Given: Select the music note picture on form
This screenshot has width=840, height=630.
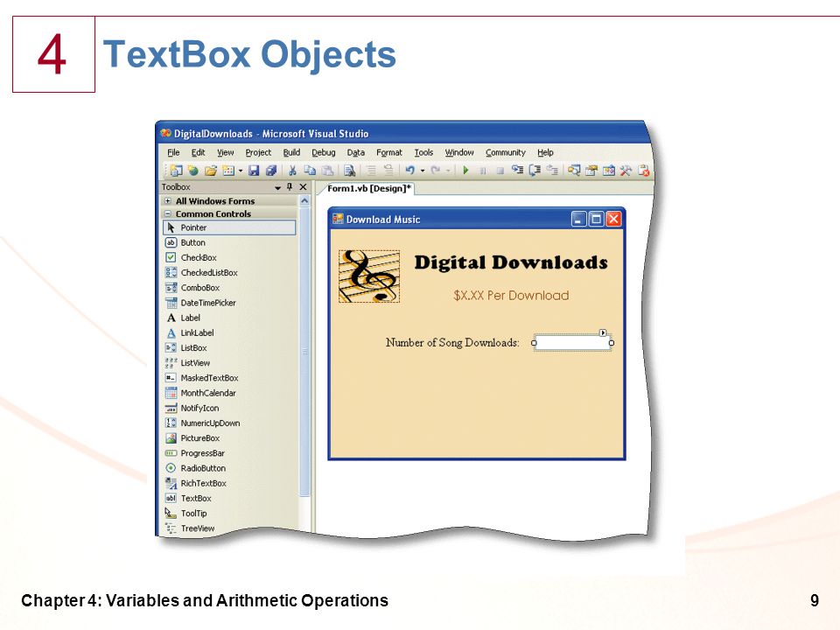Looking at the screenshot, I should [x=369, y=276].
